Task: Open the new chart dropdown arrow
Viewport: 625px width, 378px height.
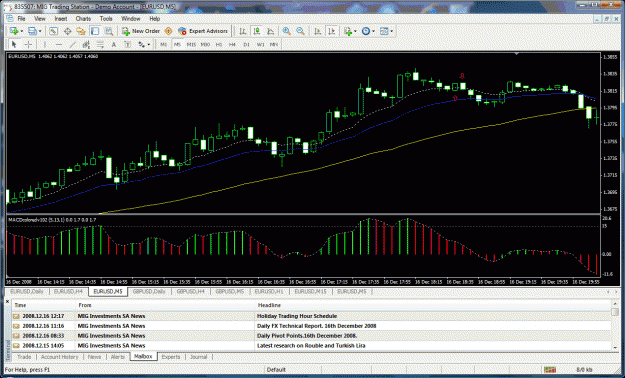Action: pos(22,31)
